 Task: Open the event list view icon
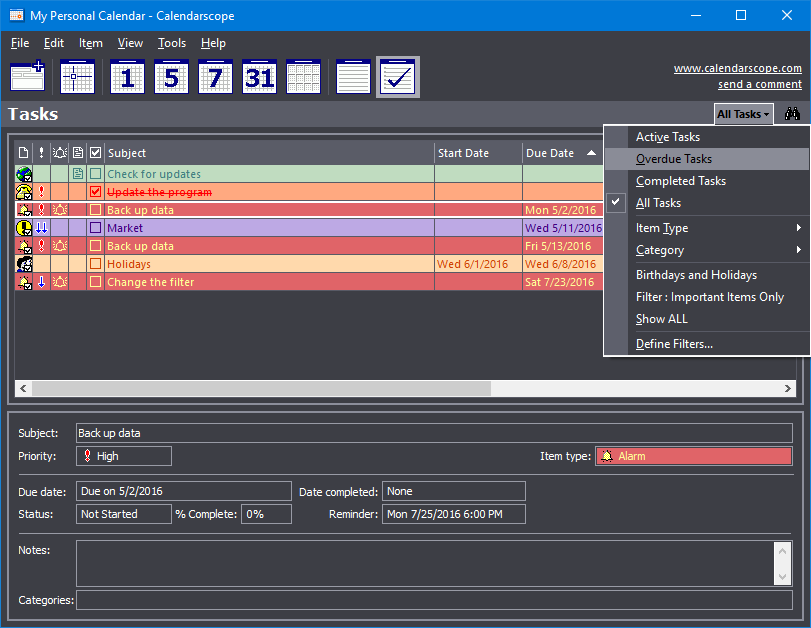click(353, 77)
